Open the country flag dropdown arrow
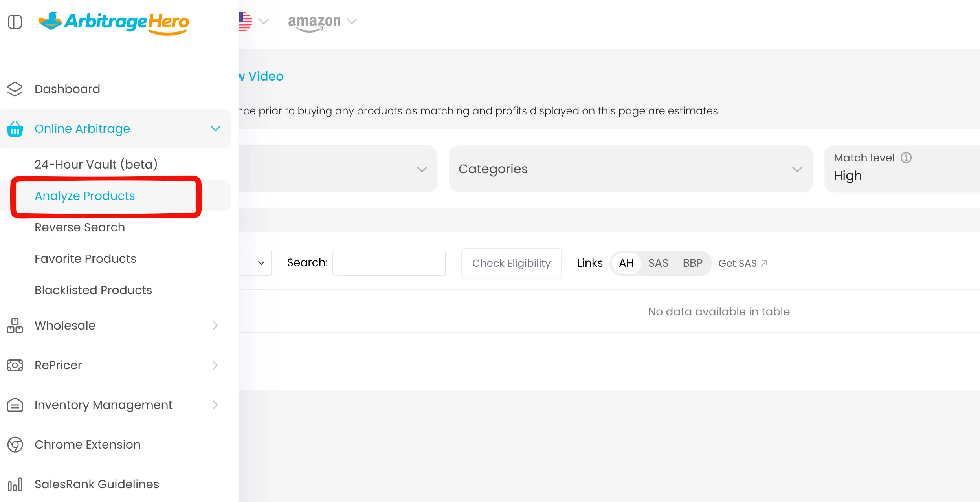The width and height of the screenshot is (980, 502). [x=264, y=21]
